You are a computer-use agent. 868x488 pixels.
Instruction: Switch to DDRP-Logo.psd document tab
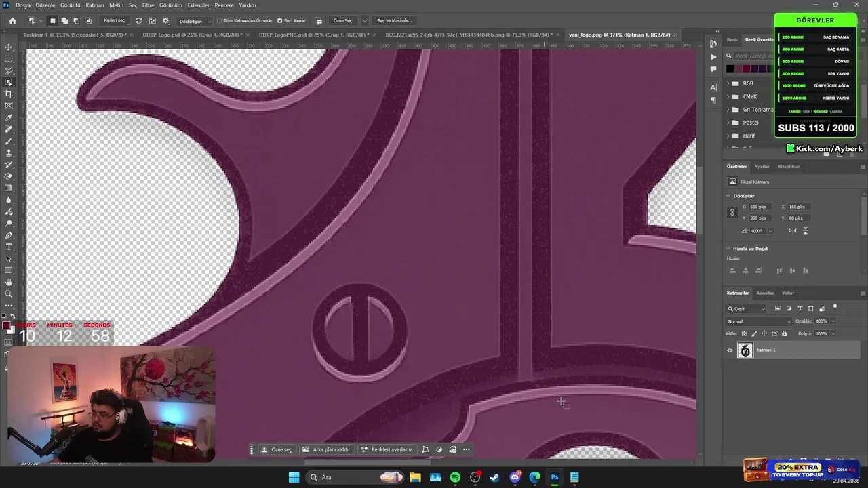point(191,35)
